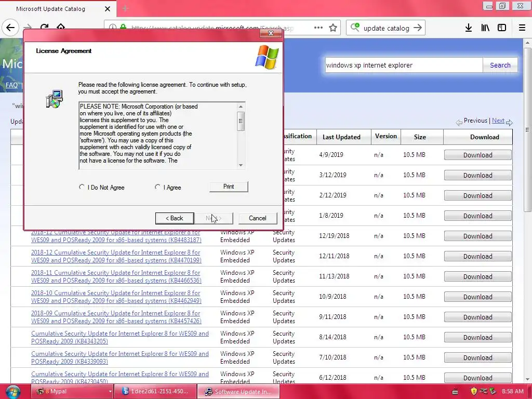Switch to Software Update Installation taskbar item
This screenshot has width=532, height=399.
tap(239, 392)
